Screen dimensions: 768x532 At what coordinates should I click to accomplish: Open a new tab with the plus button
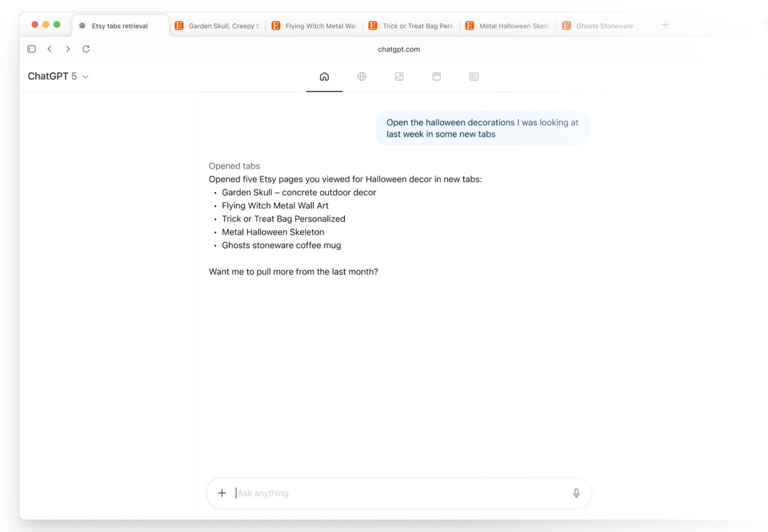[x=665, y=24]
